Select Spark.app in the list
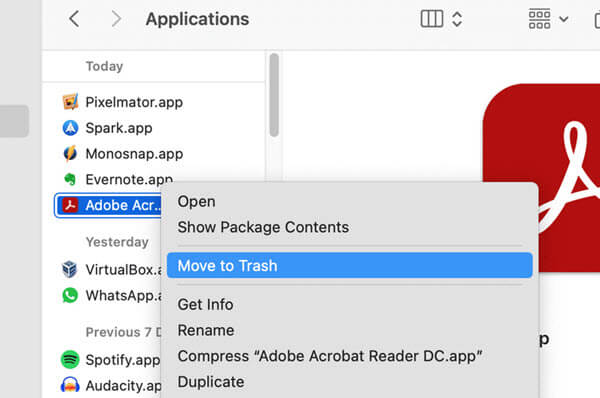The height and width of the screenshot is (398, 600). [119, 128]
